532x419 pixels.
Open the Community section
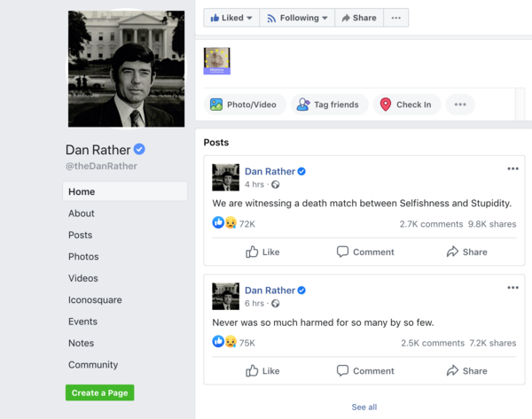pos(93,365)
